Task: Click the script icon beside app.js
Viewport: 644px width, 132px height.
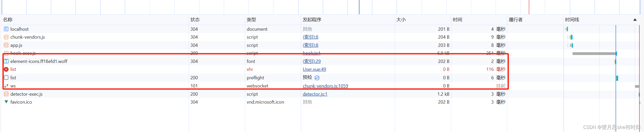Action: tap(6, 45)
